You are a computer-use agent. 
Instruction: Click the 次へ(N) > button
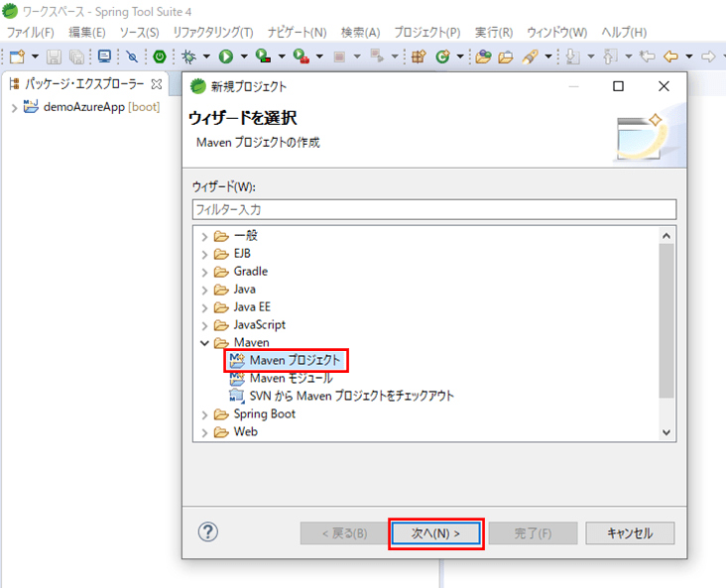coord(436,533)
